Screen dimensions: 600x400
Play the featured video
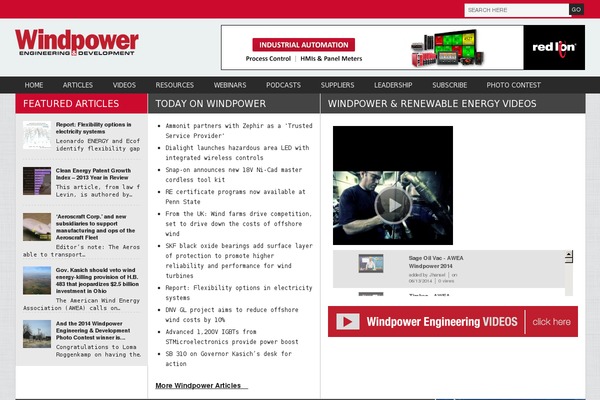(x=393, y=206)
